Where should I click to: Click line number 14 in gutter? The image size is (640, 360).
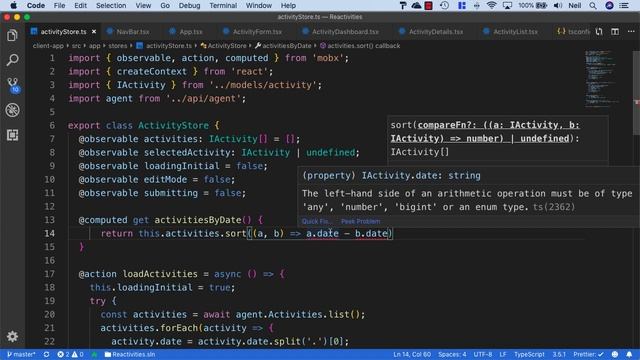[49, 233]
